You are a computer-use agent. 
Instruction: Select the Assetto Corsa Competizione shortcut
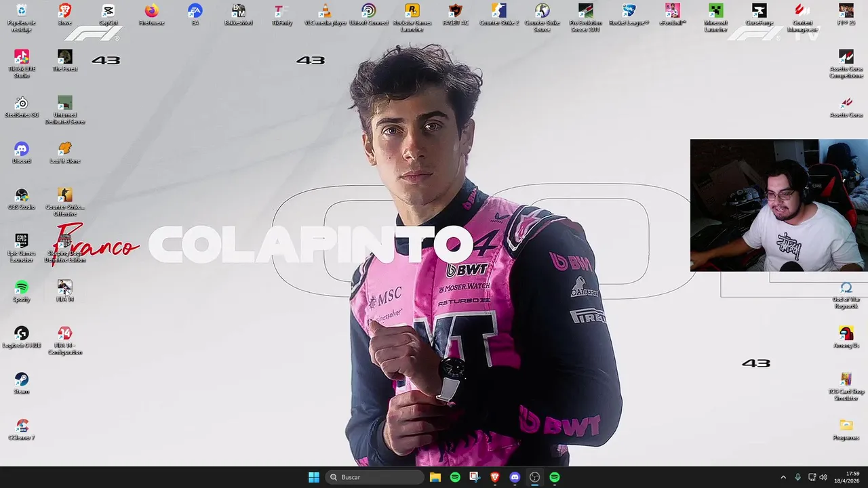(x=846, y=64)
